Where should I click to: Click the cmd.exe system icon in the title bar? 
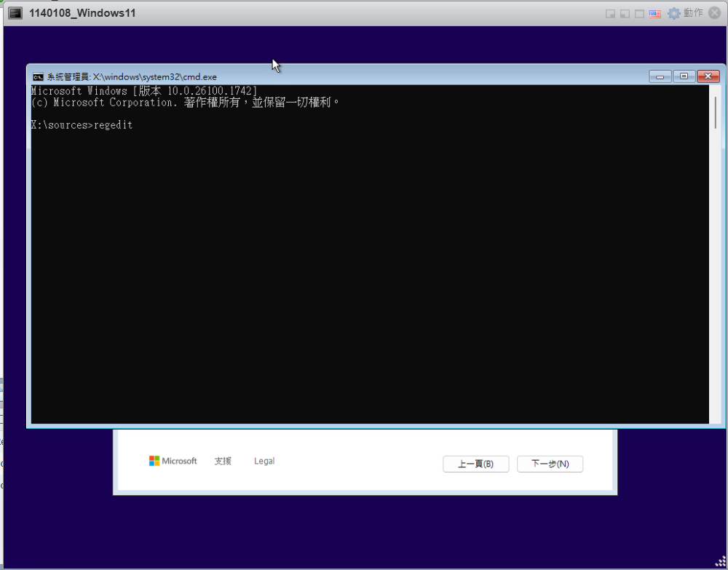38,77
